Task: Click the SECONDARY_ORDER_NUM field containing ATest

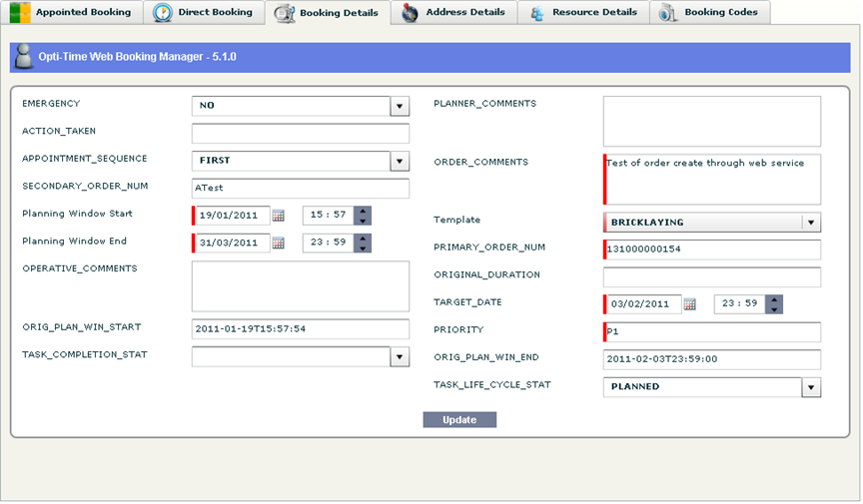Action: click(301, 189)
